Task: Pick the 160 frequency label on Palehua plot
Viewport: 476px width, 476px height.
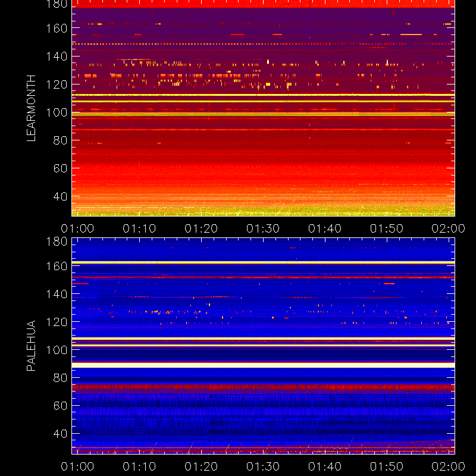Action: point(57,266)
